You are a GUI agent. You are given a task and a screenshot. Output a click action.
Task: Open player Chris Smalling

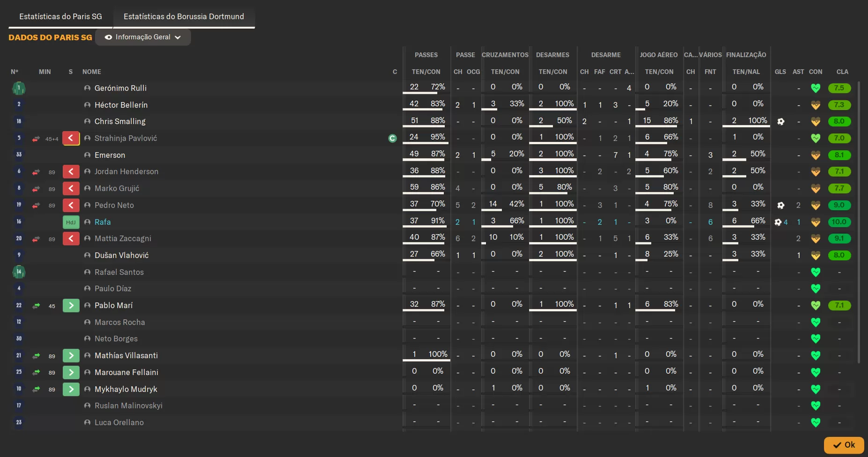(x=120, y=121)
